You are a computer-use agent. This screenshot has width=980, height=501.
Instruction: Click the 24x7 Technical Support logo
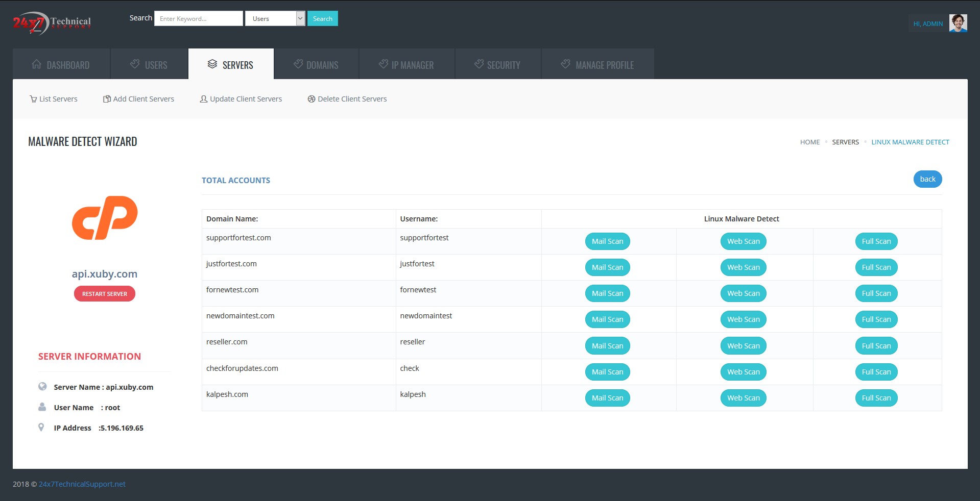(x=52, y=23)
